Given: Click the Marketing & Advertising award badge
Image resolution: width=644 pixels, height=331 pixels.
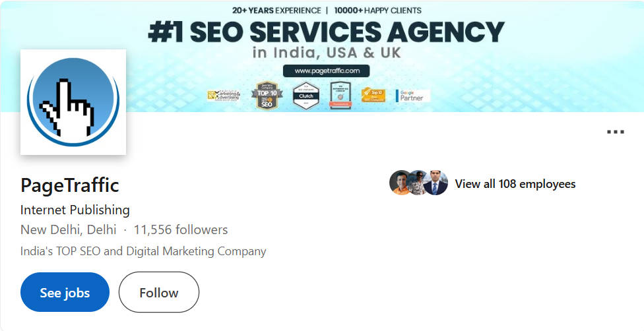Looking at the screenshot, I should 224,96.
